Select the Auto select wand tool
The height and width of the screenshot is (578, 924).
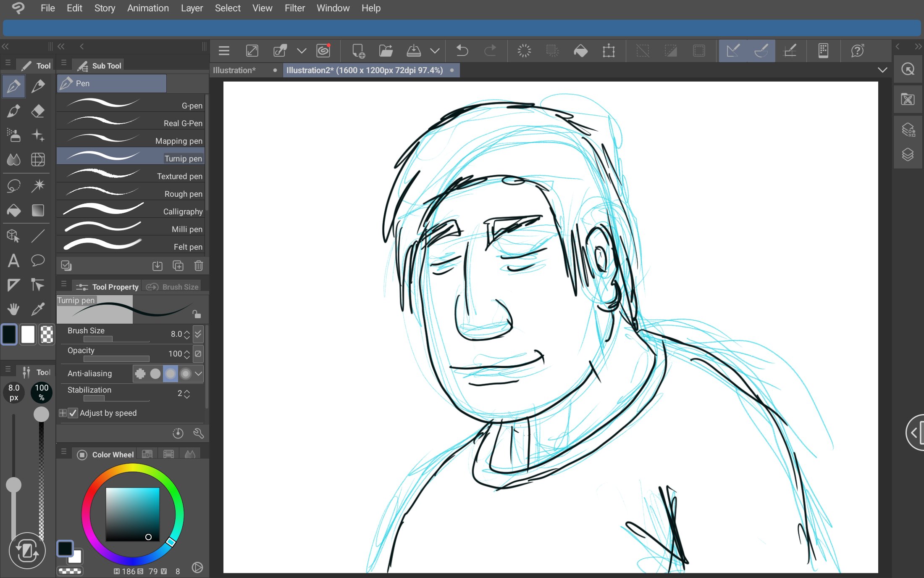38,185
